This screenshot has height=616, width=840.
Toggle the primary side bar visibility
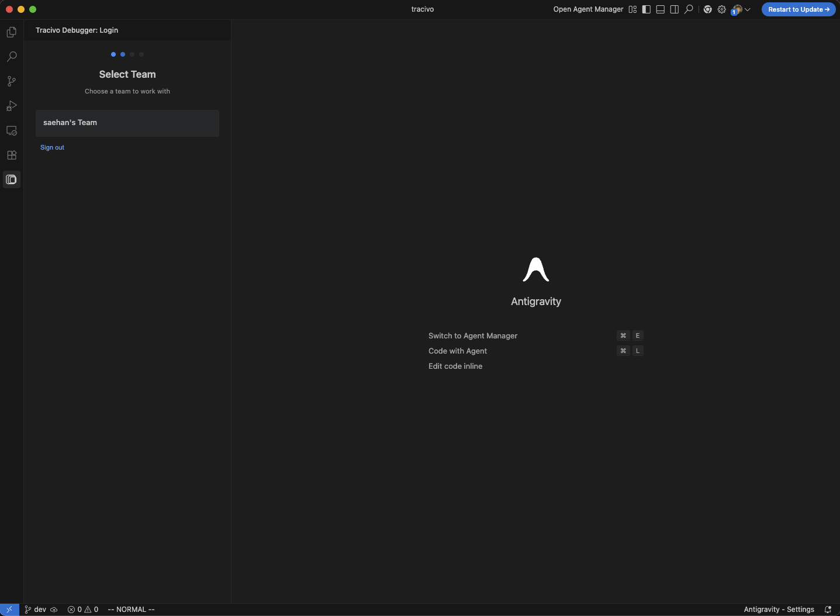coord(647,9)
